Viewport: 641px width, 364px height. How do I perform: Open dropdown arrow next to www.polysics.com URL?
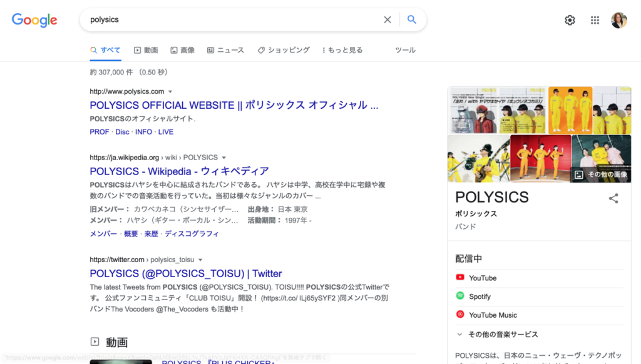170,91
